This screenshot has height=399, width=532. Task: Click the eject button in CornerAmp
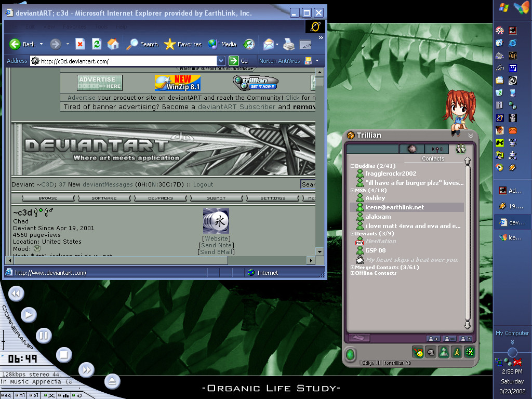pos(112,381)
